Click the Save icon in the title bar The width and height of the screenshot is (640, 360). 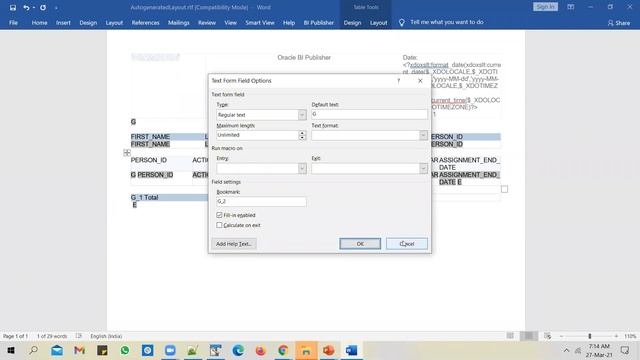[13, 7]
